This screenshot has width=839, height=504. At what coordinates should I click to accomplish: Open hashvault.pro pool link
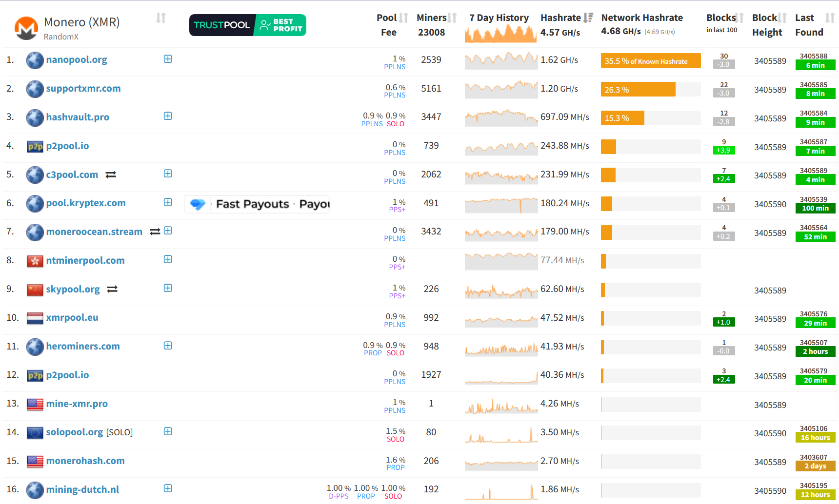point(78,117)
